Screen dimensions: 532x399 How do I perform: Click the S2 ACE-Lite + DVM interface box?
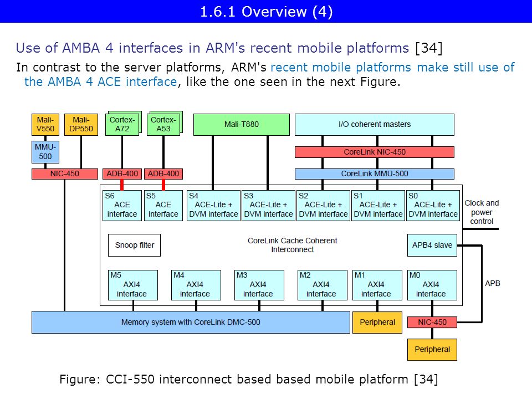[x=323, y=206]
